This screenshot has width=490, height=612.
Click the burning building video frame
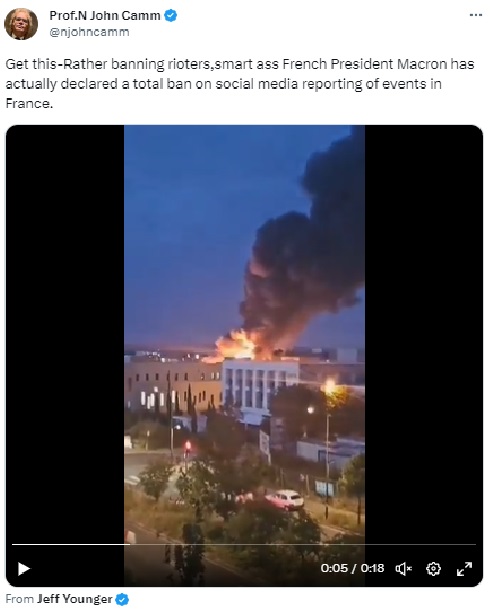tap(244, 355)
